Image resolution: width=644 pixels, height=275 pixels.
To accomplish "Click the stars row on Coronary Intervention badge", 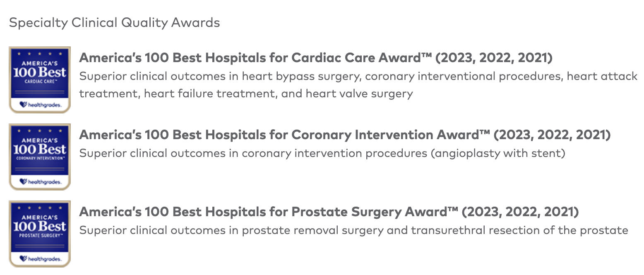I will 40,131.
